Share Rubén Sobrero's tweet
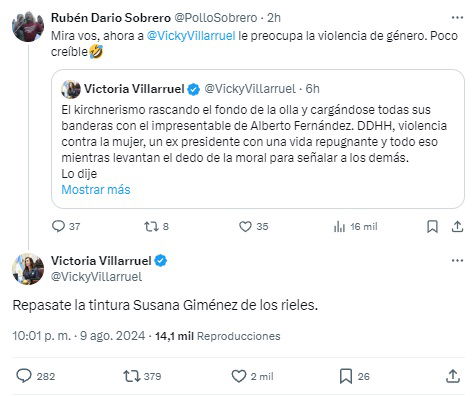Viewport: 474px width, 396px height. coord(457,226)
